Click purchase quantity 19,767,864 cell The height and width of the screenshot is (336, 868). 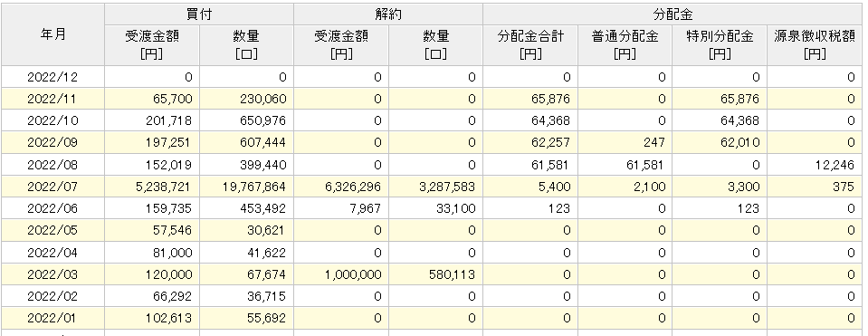[246, 187]
